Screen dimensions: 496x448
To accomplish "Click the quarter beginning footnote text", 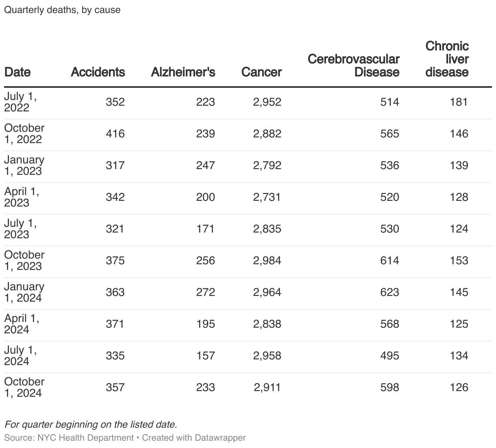I will tap(91, 424).
